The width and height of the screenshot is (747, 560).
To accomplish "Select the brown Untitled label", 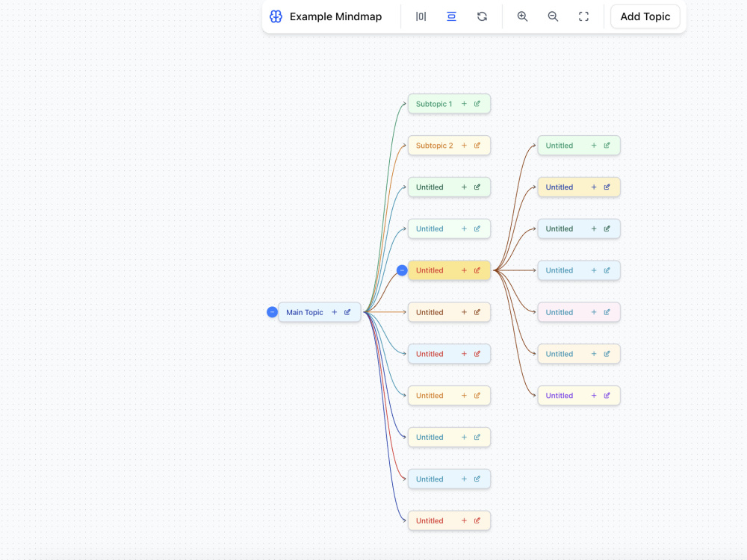I will click(430, 312).
